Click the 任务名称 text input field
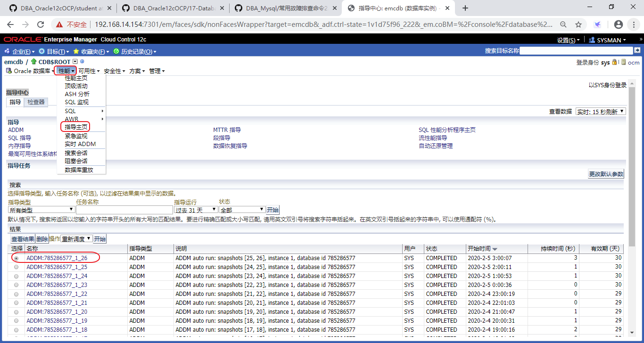 (124, 210)
